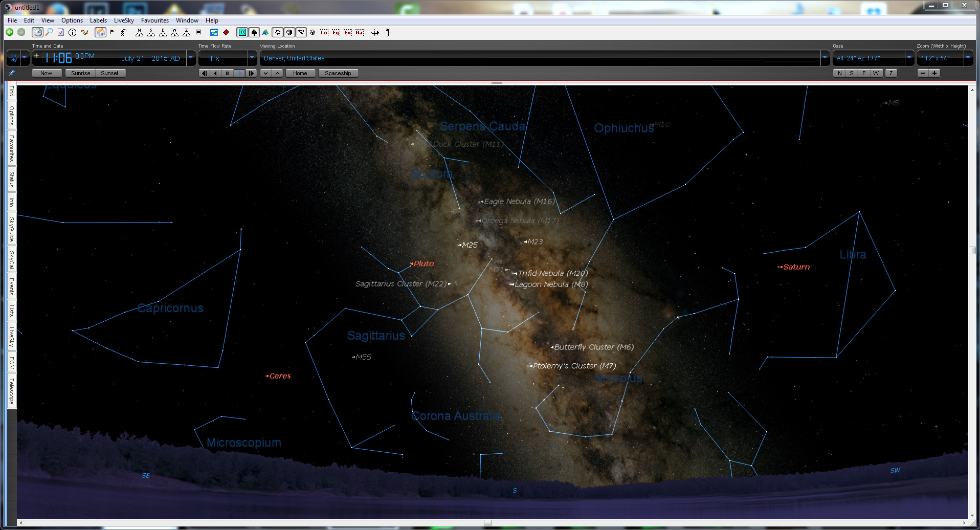The image size is (980, 530).
Task: Click the Home house toolbar icon
Action: pyautogui.click(x=101, y=32)
